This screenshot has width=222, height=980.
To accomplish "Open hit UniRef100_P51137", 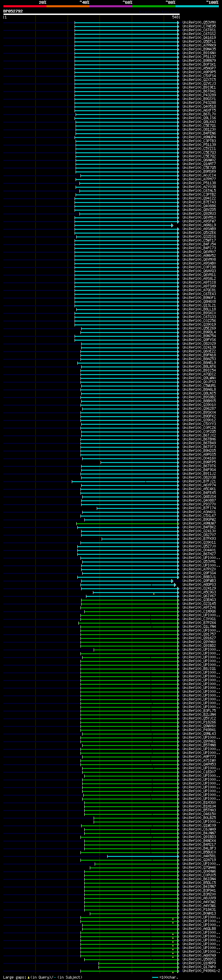I will [x=199, y=57].
